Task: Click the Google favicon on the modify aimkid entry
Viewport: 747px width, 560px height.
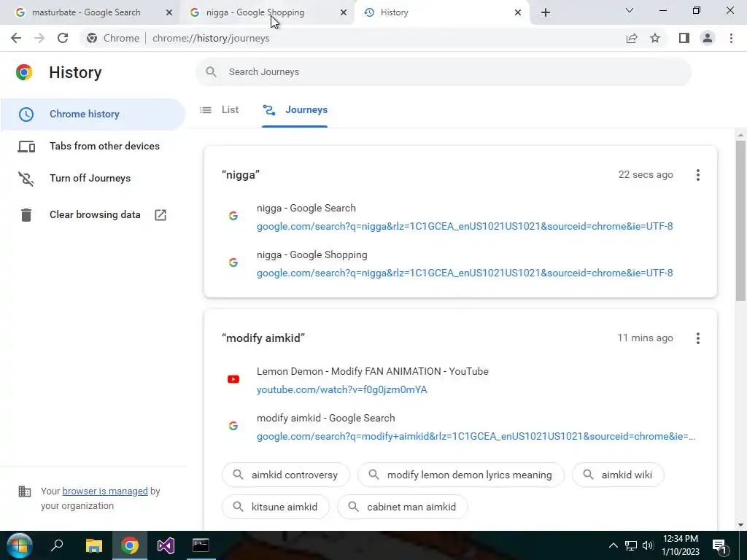Action: [x=233, y=426]
